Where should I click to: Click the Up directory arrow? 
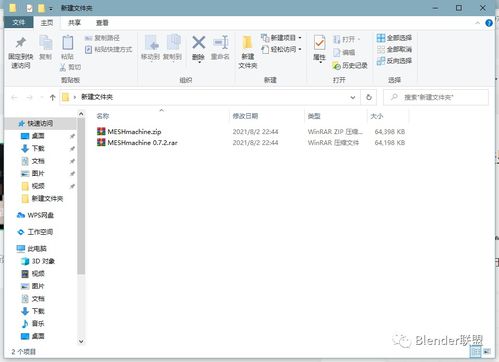52,97
